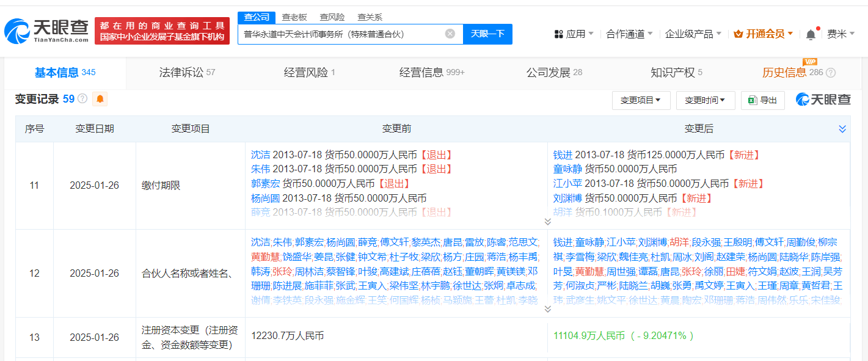Clear the search box with the X icon
868x361 pixels.
450,34
